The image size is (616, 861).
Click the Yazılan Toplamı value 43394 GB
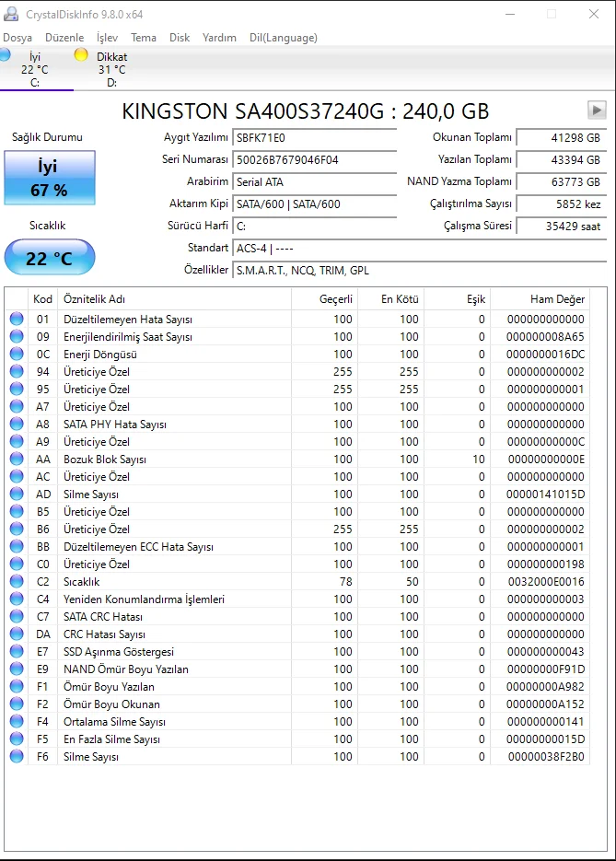pyautogui.click(x=562, y=160)
